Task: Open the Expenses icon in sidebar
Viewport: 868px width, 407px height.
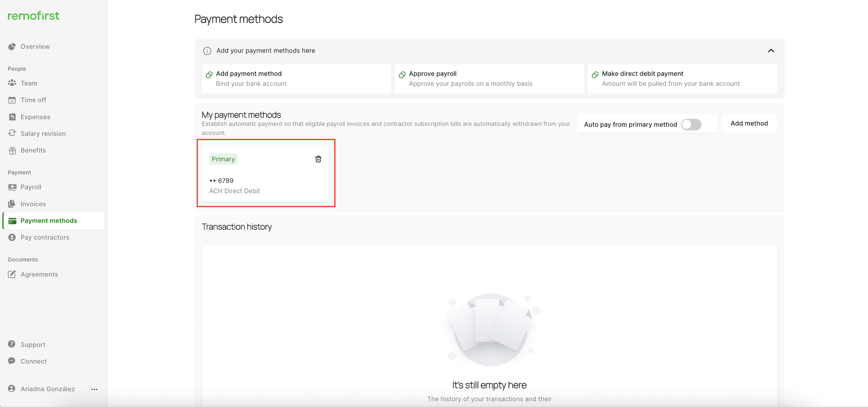Action: point(12,117)
